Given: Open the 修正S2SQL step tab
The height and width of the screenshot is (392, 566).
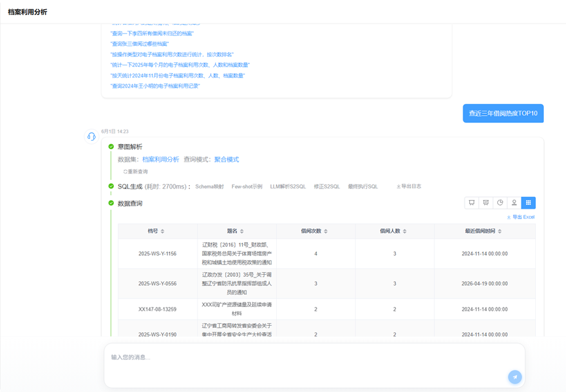Looking at the screenshot, I should [327, 187].
